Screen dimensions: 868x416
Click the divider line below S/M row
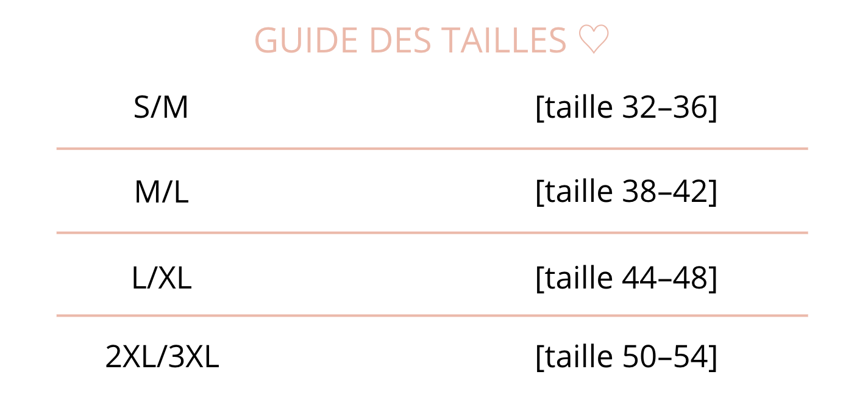point(432,148)
